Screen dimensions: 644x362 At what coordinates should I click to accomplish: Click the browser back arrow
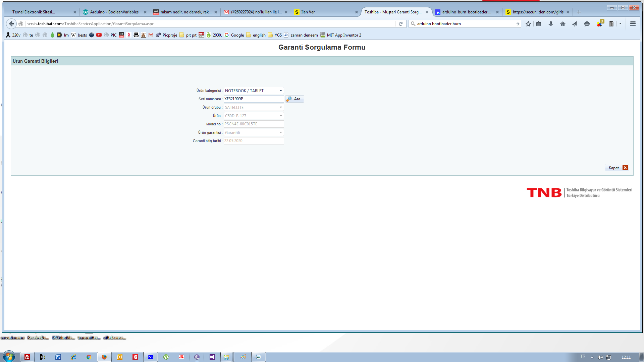point(11,24)
